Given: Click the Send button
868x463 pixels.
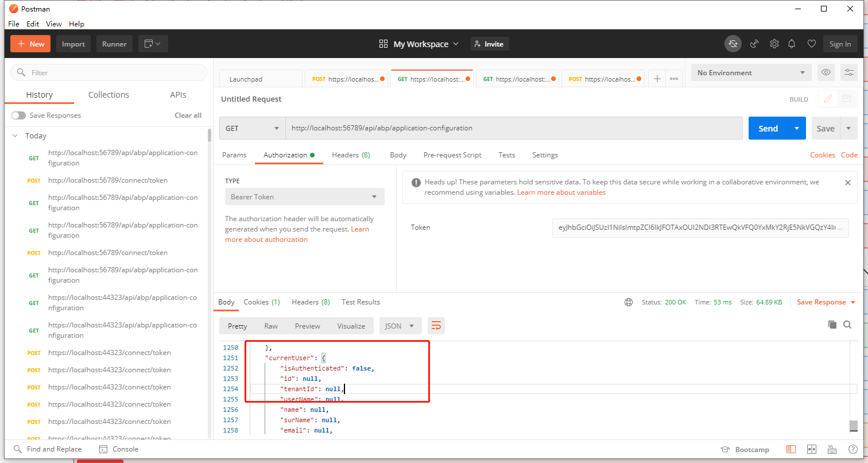Looking at the screenshot, I should (768, 128).
